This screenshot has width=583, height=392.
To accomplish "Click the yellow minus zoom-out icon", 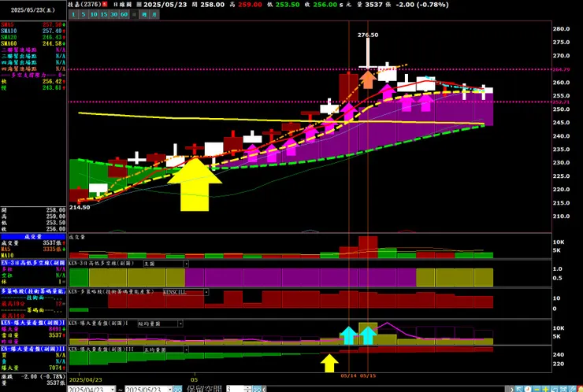I will coord(537,389).
